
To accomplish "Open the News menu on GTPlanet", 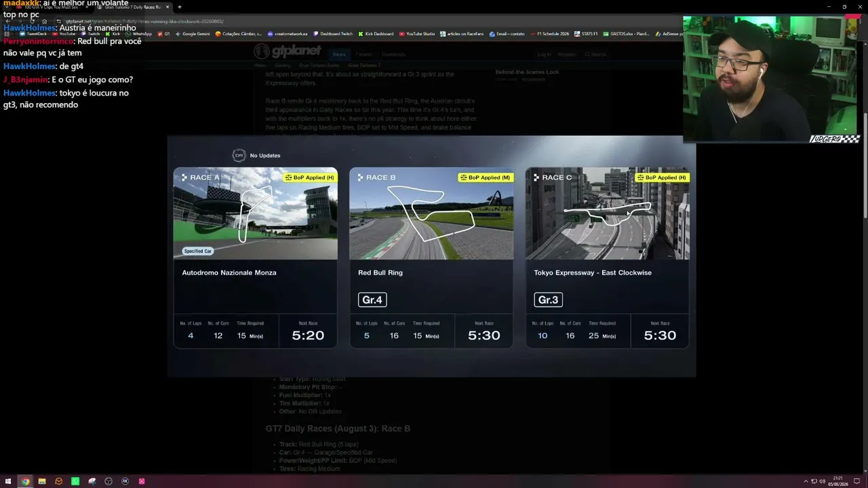I will (x=339, y=54).
